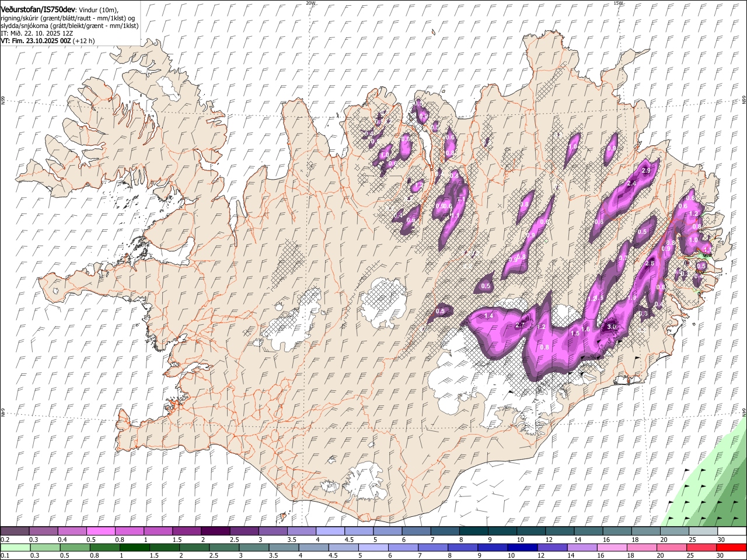Click the rain legend swatch starting at 0.5

75,547
